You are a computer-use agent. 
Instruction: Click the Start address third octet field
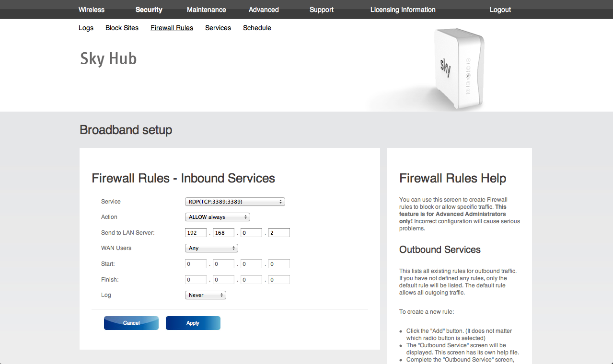[251, 264]
